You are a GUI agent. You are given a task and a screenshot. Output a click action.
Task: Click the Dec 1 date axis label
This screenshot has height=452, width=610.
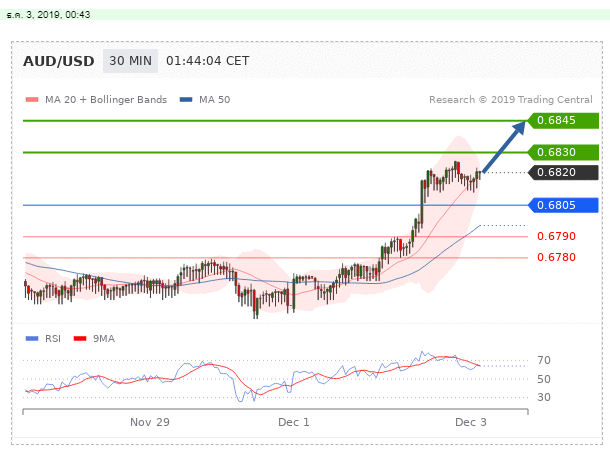pos(294,422)
